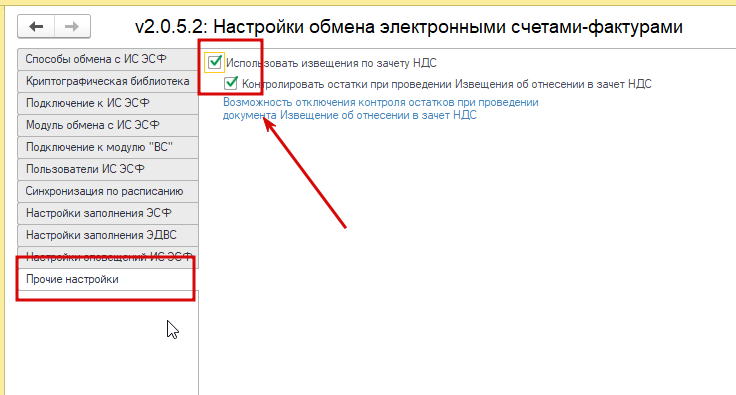Open 'Модуль обмена с ИС ЭСФ' tab
736x395 pixels.
coord(107,125)
